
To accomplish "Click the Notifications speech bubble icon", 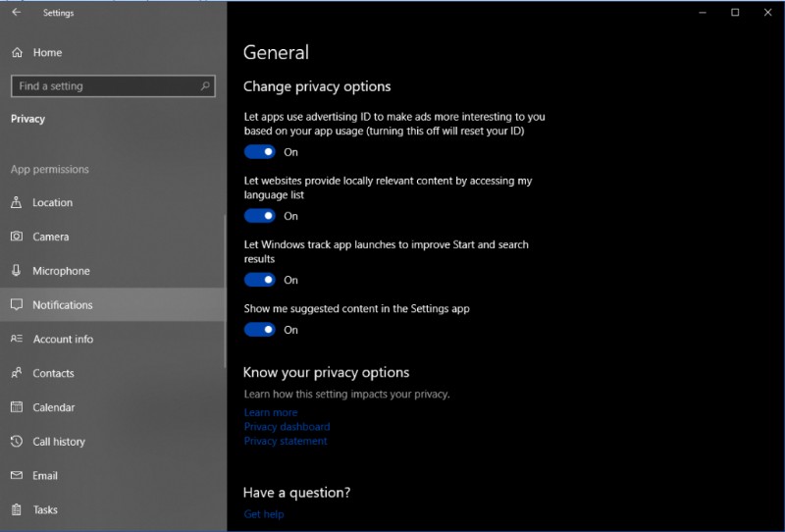I will (17, 304).
